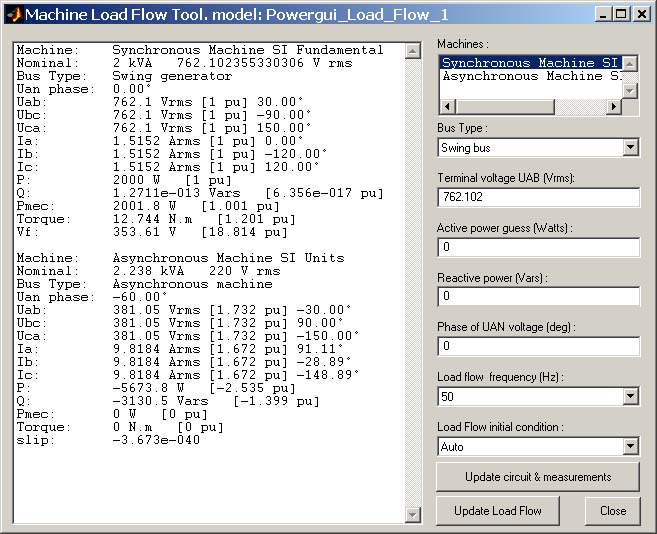657x534 pixels.
Task: Click Update circuit & measurements button
Action: click(538, 477)
